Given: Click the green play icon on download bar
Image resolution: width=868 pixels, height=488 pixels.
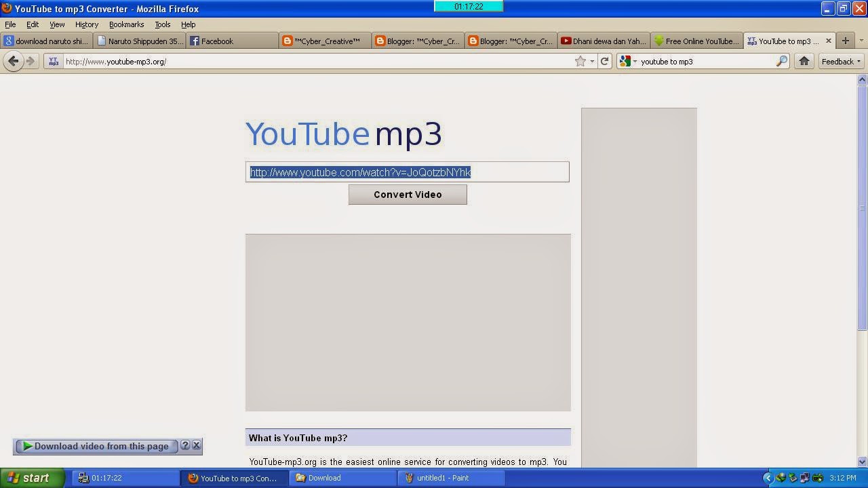Looking at the screenshot, I should click(x=28, y=446).
